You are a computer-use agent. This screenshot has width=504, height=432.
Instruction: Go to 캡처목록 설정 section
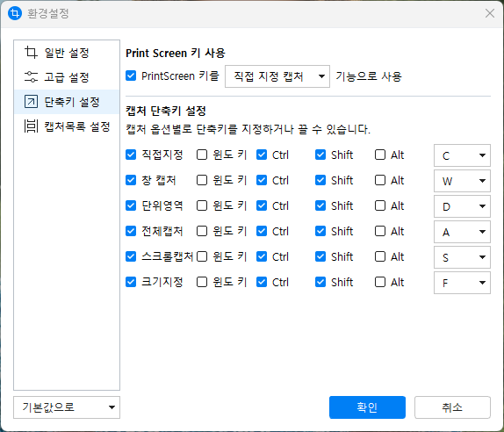(x=67, y=126)
